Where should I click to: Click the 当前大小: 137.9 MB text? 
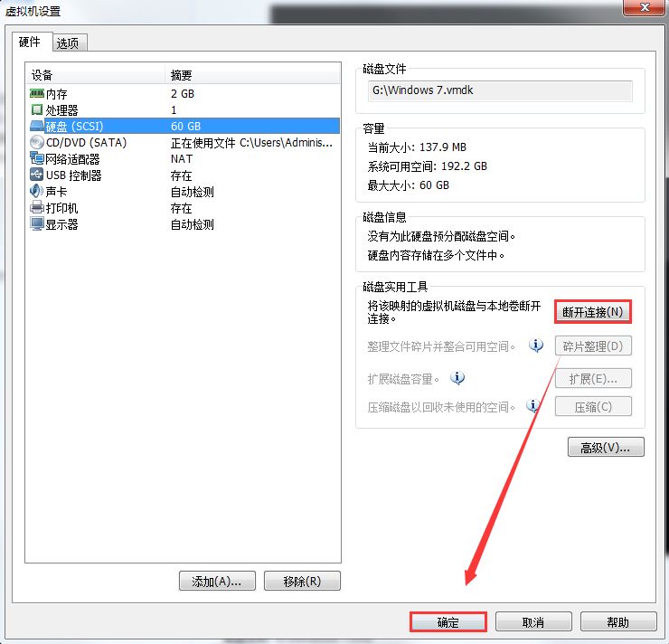pos(417,147)
